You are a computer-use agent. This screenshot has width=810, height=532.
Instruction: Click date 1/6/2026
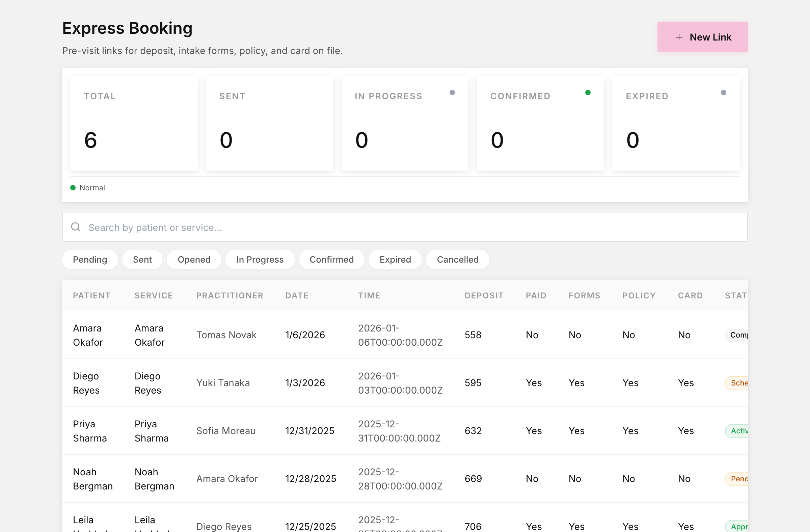pos(305,335)
